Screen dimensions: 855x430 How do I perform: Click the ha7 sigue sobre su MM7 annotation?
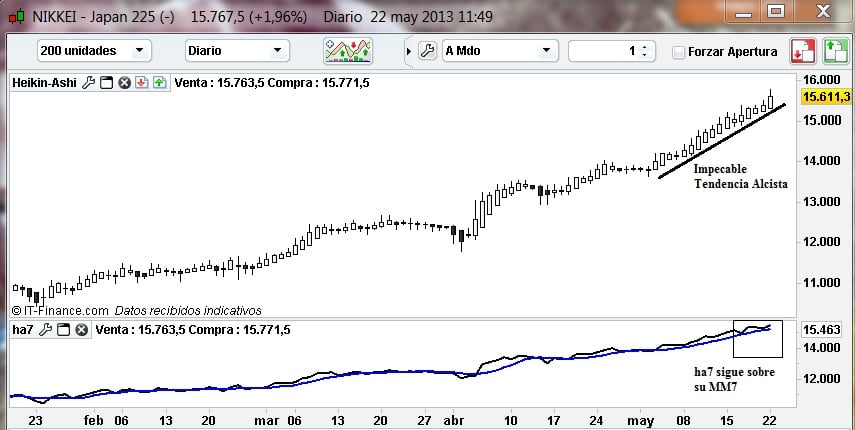tap(734, 379)
